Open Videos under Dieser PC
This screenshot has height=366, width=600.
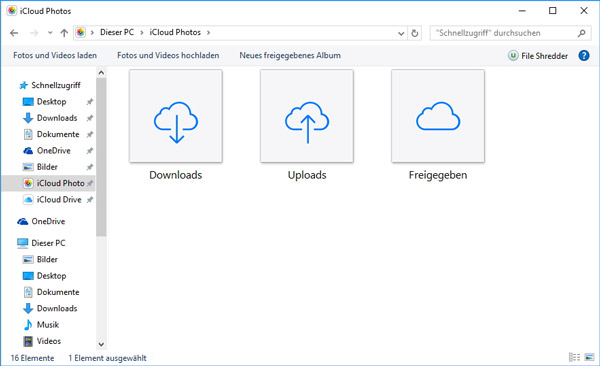[x=49, y=341]
